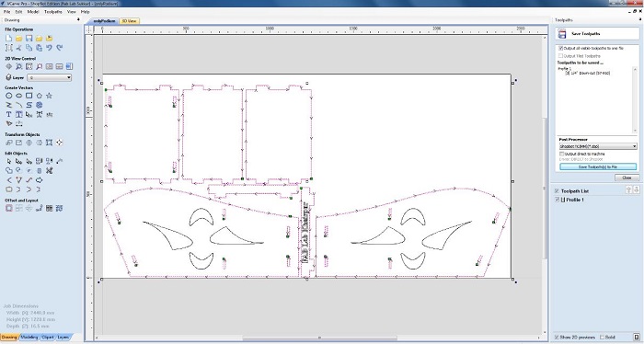644x344 pixels.
Task: Click the save file floppy icon
Action: click(x=29, y=39)
